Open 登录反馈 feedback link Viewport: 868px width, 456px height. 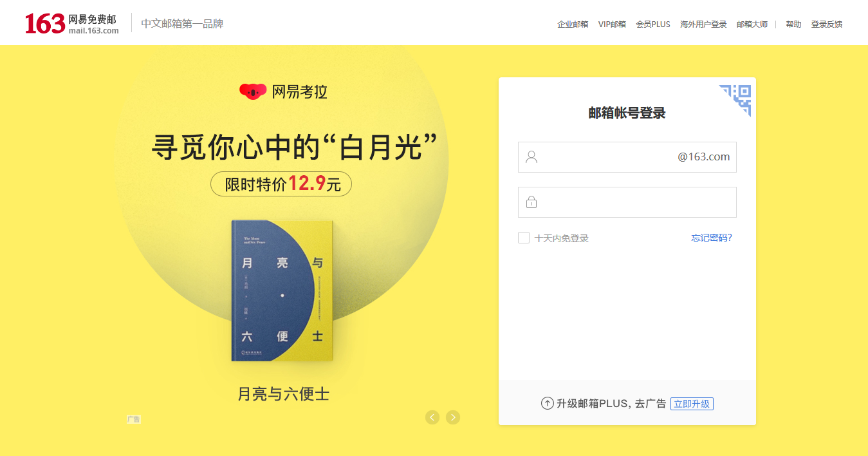pos(827,24)
